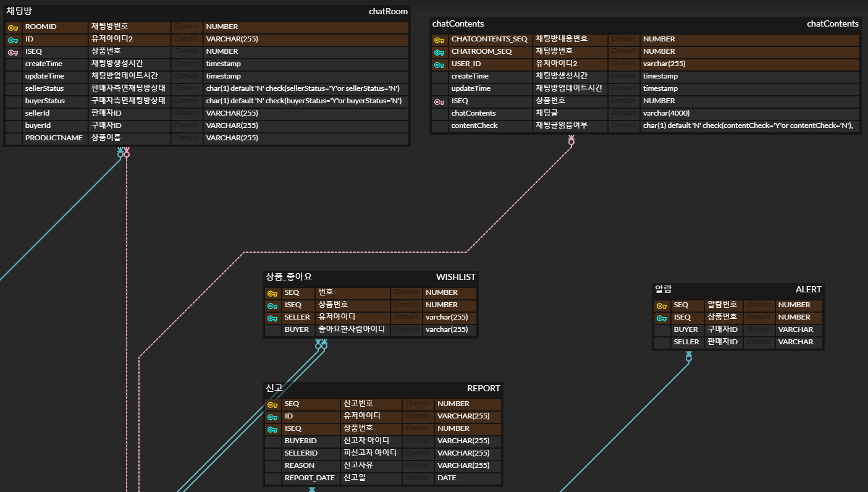Click the yellow key icon beside CHATCONTENTS_SEQ

click(x=439, y=40)
